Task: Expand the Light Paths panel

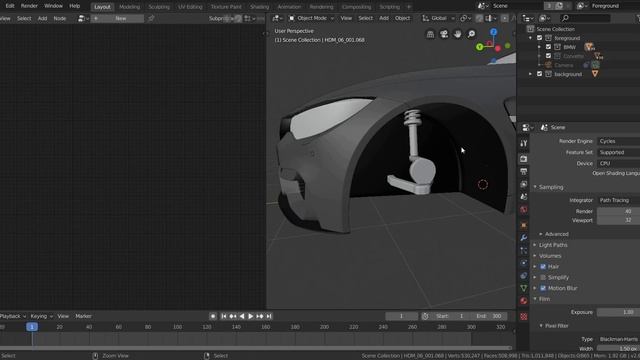Action: [x=535, y=245]
